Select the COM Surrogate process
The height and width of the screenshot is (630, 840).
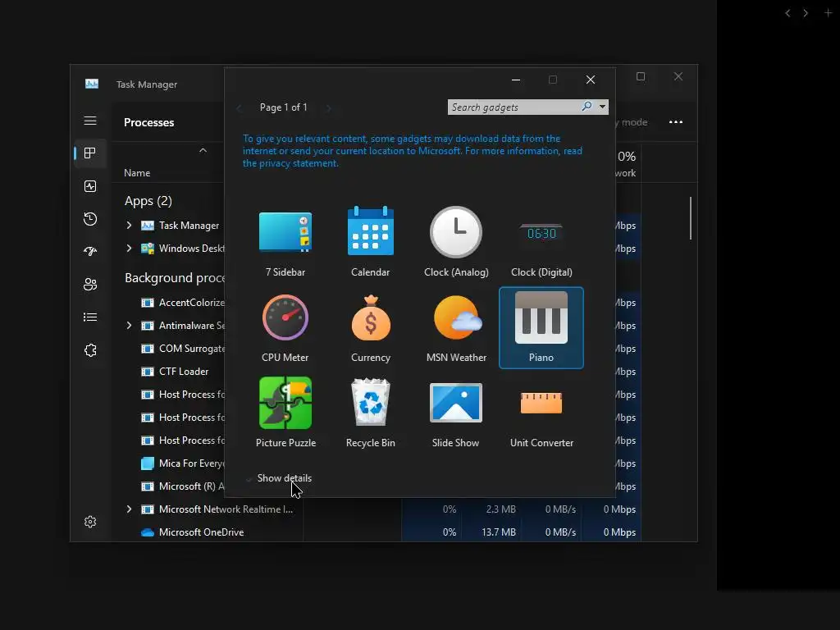click(183, 348)
